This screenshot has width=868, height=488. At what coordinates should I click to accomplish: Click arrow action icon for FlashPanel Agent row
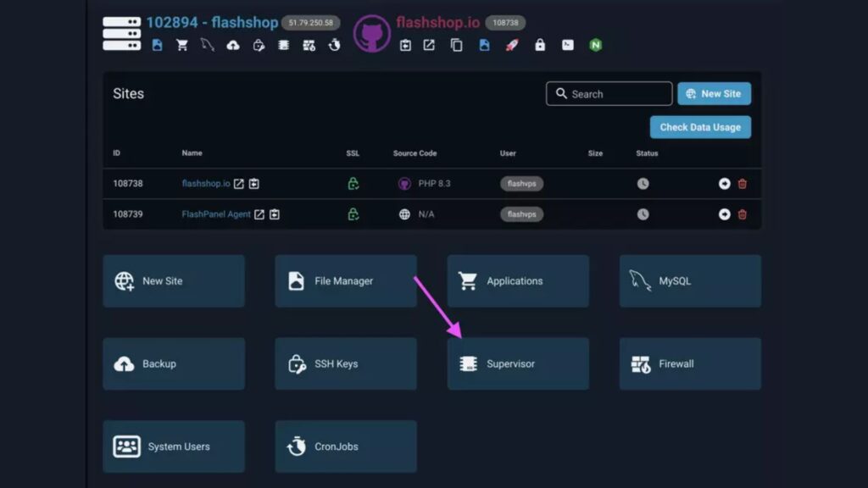724,214
